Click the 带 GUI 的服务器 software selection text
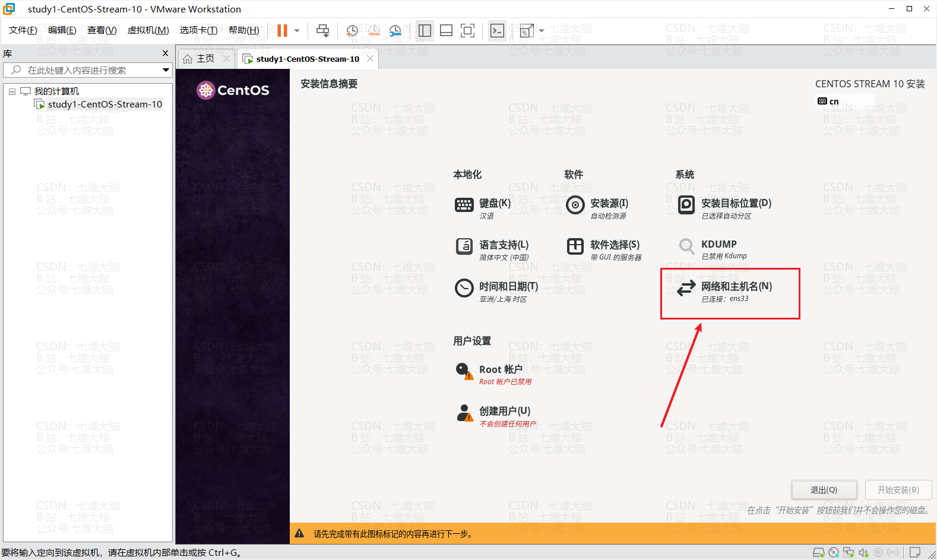The width and height of the screenshot is (937, 560). (616, 258)
